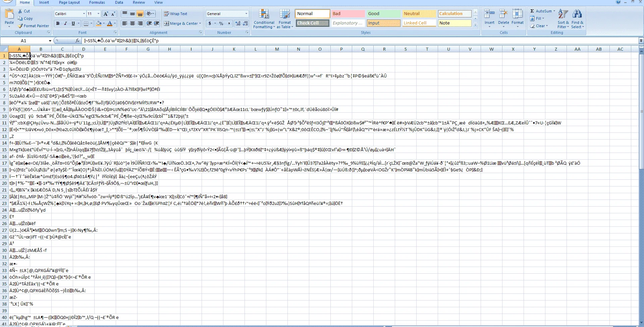Increase decimal places
This screenshot has height=327, width=644.
click(x=238, y=23)
